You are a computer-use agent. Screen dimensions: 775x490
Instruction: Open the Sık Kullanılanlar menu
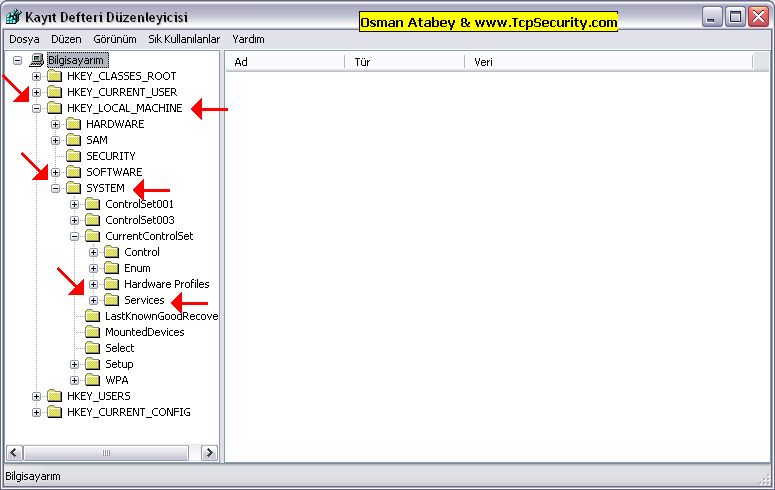pos(183,39)
